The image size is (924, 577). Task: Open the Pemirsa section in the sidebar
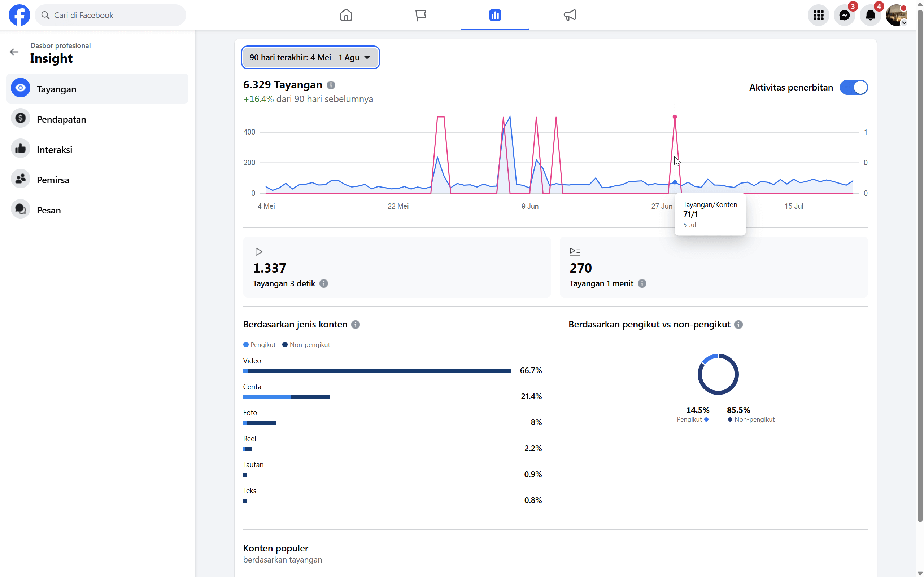pos(53,180)
